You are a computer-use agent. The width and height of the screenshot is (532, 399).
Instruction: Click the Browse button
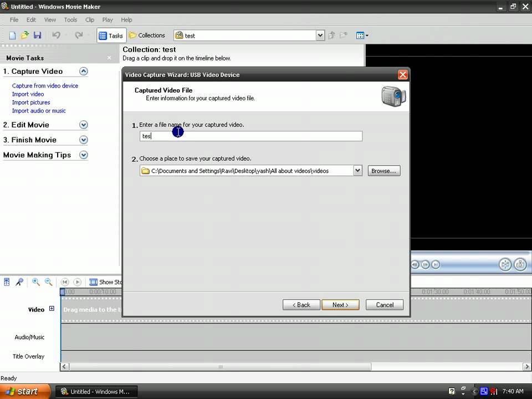(x=383, y=171)
